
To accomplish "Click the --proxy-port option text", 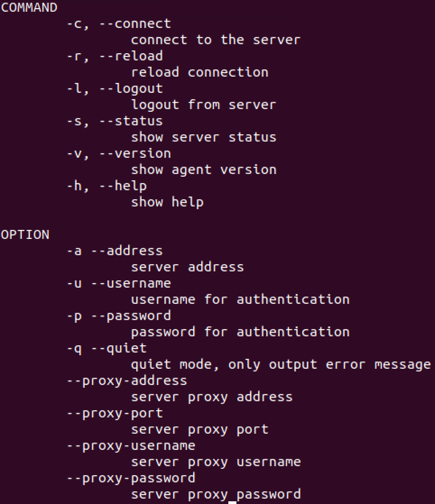I will click(x=115, y=414).
